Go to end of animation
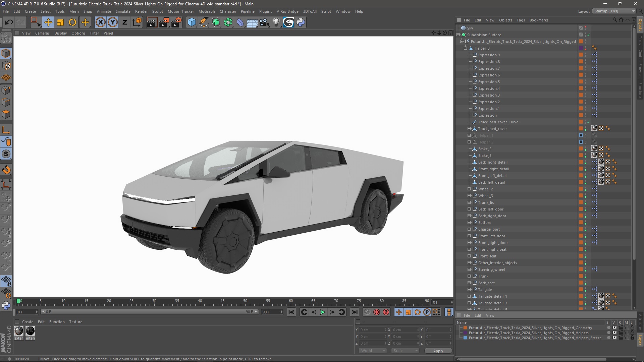The image size is (644, 362). pos(354,312)
